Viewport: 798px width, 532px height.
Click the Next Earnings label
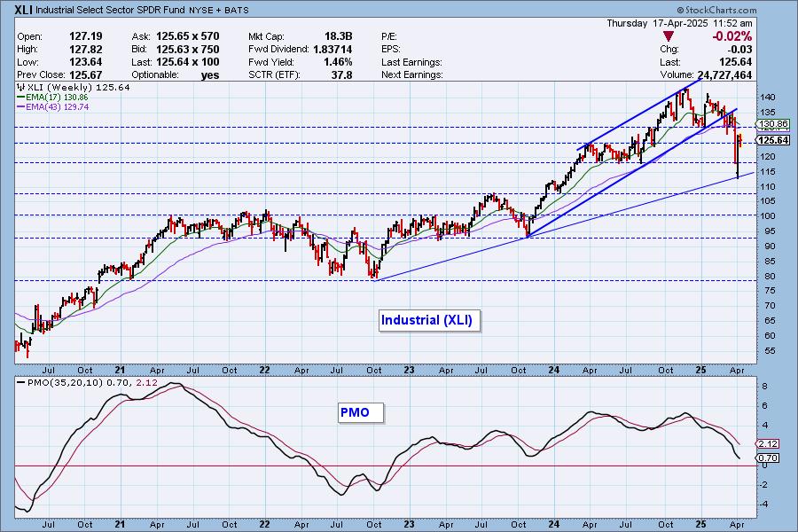coord(412,74)
